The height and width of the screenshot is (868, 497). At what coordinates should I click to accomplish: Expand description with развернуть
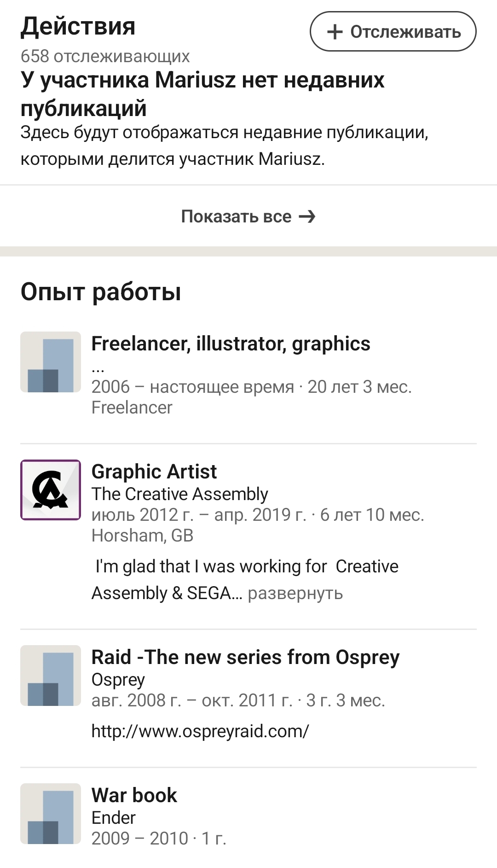(x=295, y=593)
